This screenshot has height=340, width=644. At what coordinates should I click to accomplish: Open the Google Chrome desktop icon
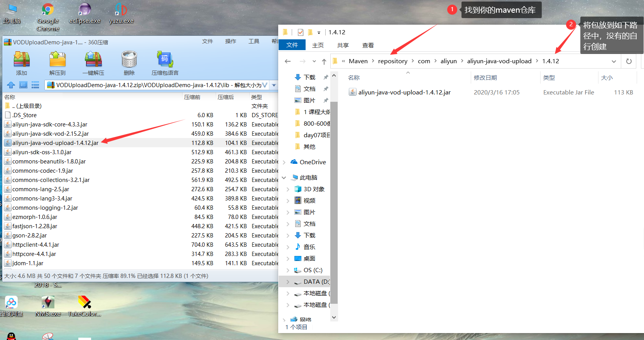[x=48, y=17]
